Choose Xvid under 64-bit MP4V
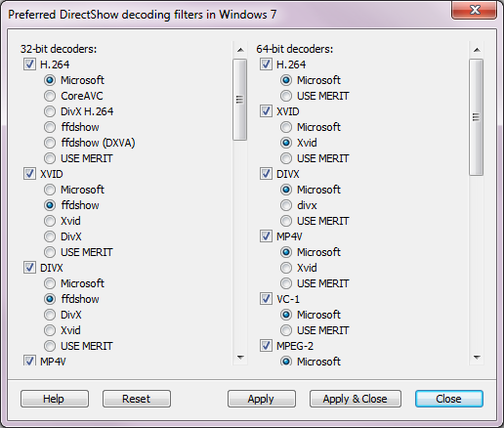 [x=286, y=268]
